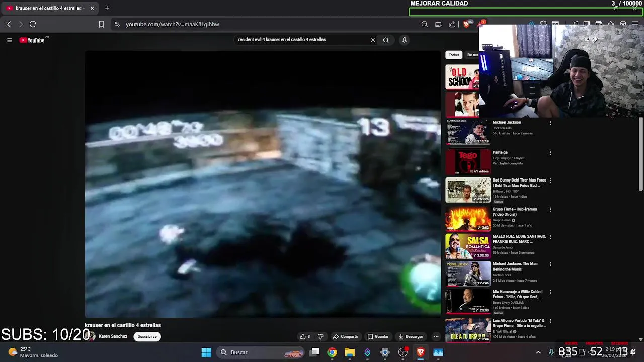
Task: Subscribe with the Suscribirse button
Action: pyautogui.click(x=147, y=337)
